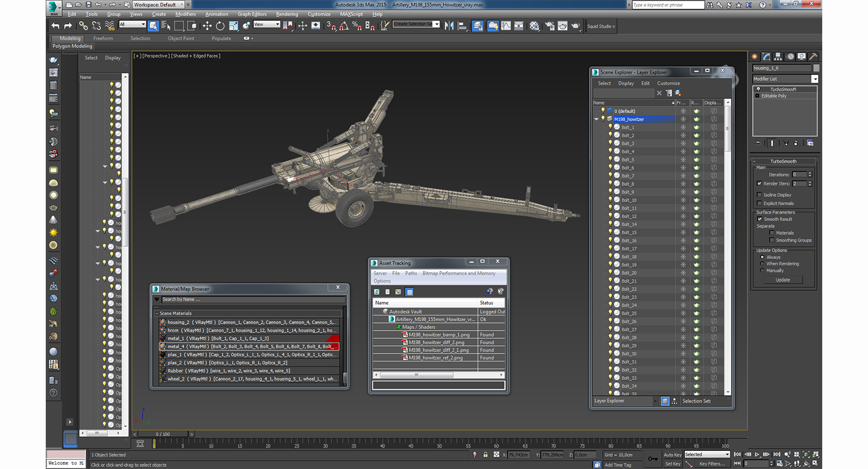This screenshot has width=868, height=469.
Task: Open the Create command panel tab
Action: point(755,57)
